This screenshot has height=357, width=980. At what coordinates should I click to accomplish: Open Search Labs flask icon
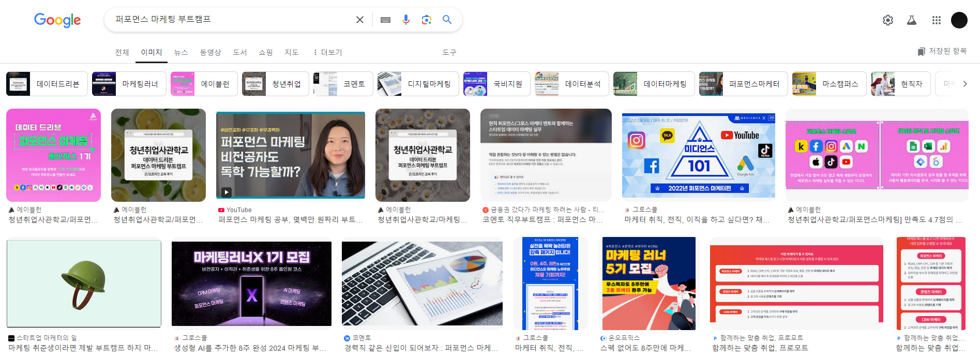coord(912,20)
